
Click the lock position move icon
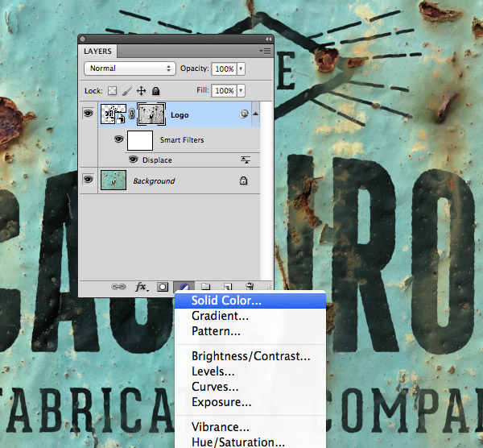tap(142, 91)
